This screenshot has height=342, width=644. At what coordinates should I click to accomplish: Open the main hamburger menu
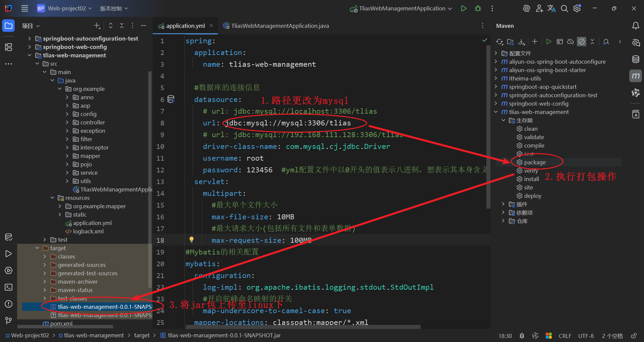click(24, 8)
